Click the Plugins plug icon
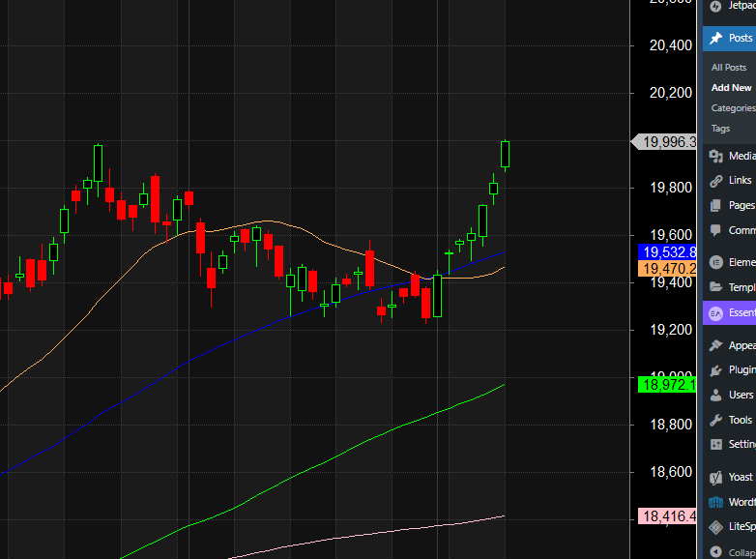The width and height of the screenshot is (756, 559). tap(716, 370)
